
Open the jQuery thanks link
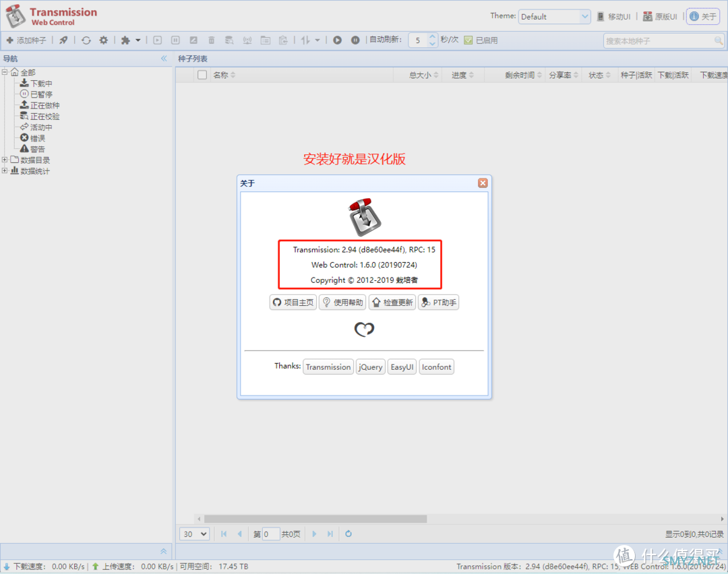pyautogui.click(x=371, y=367)
